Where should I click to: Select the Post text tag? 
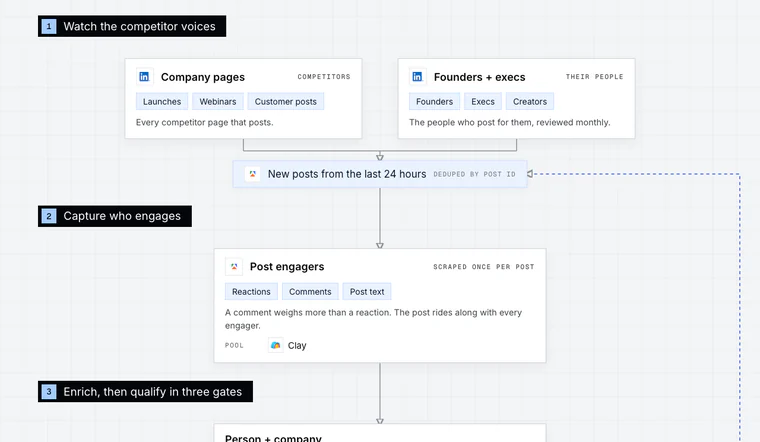367,291
